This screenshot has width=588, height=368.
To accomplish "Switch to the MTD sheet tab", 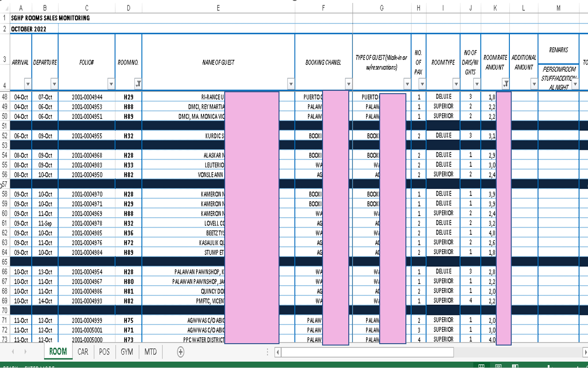I will tap(150, 352).
